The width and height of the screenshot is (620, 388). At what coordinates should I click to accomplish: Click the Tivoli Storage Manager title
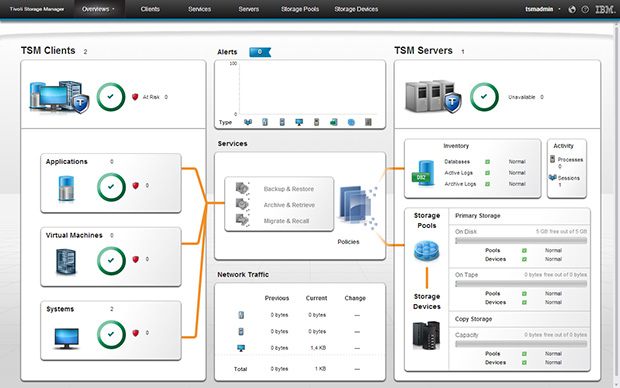click(x=37, y=9)
